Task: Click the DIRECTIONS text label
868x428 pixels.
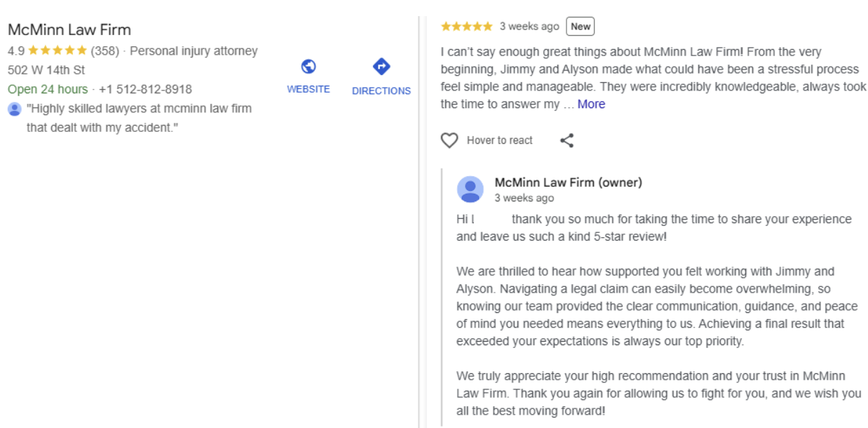Action: (x=381, y=91)
